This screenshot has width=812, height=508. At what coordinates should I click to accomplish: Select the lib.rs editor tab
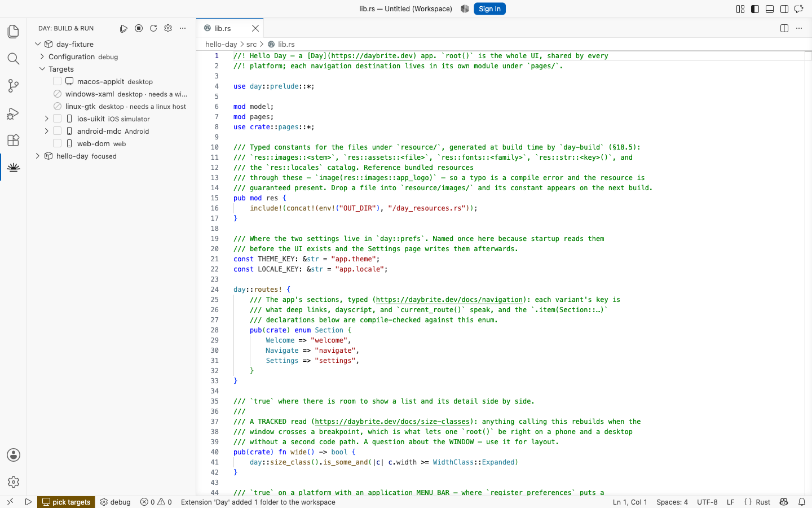(x=230, y=28)
